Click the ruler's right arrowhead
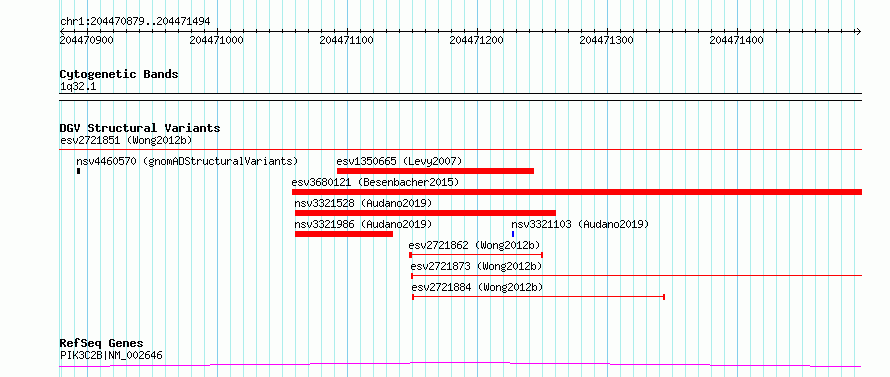 click(x=859, y=31)
